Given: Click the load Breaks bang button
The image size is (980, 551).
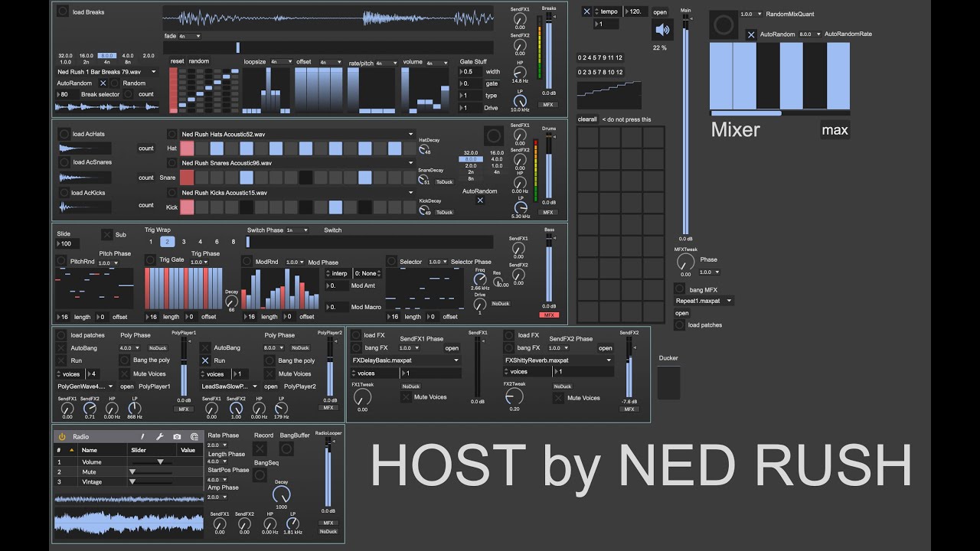Looking at the screenshot, I should pos(63,11).
